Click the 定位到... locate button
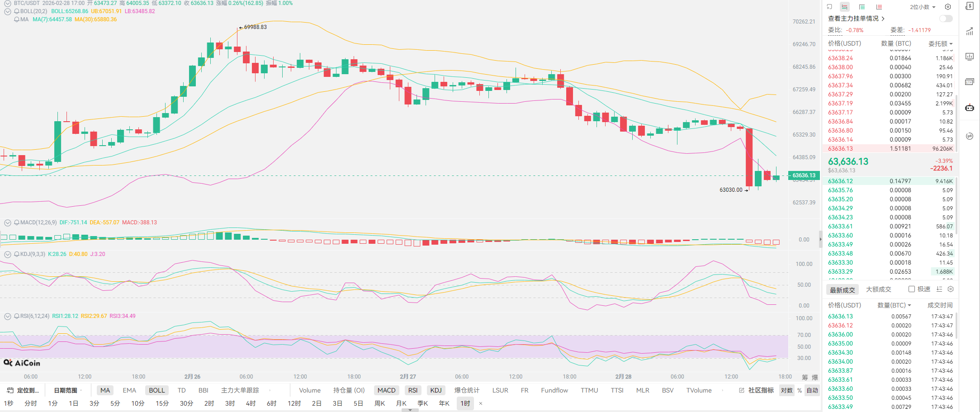 (24, 390)
